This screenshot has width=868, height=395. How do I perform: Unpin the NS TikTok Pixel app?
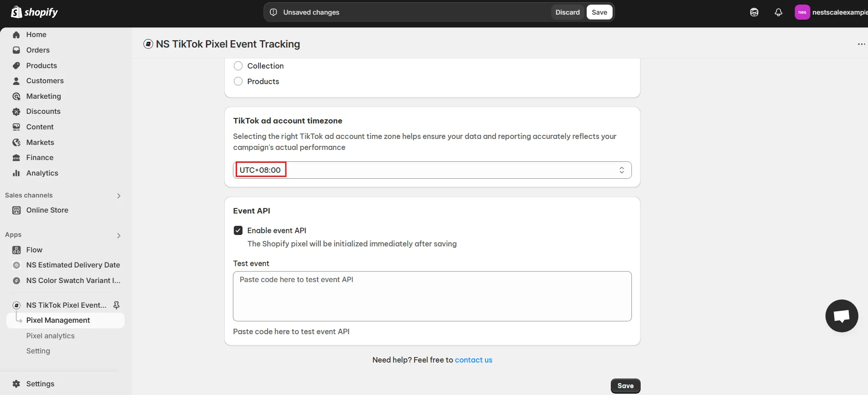click(116, 305)
